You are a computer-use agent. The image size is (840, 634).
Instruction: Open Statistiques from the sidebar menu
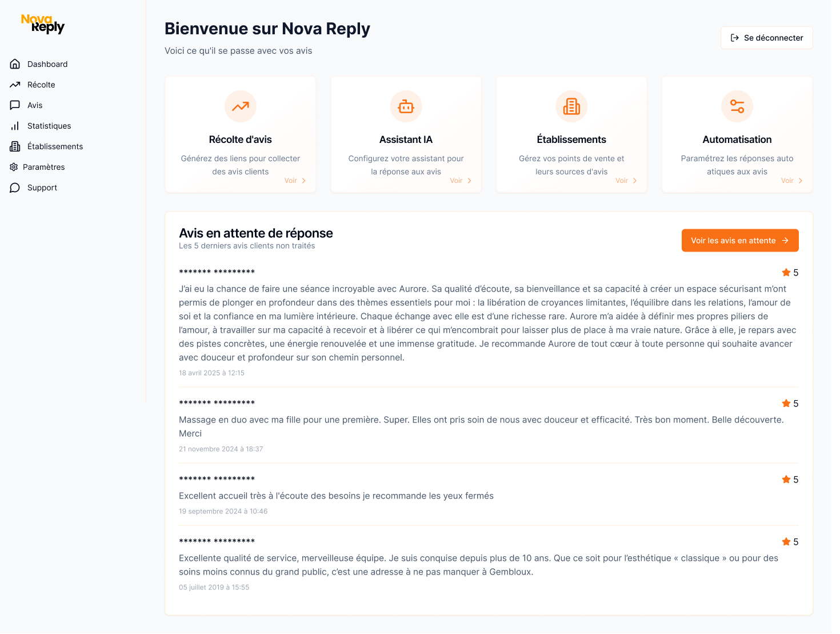(x=49, y=125)
